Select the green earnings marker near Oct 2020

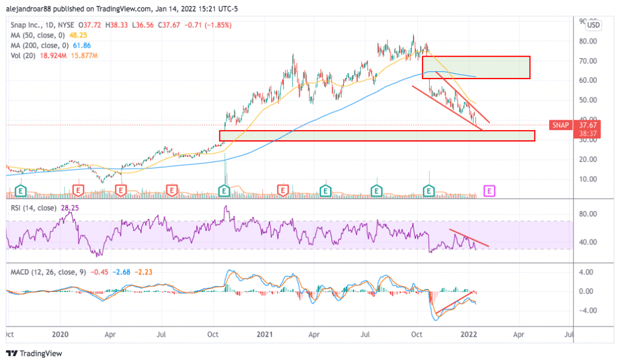click(x=224, y=191)
